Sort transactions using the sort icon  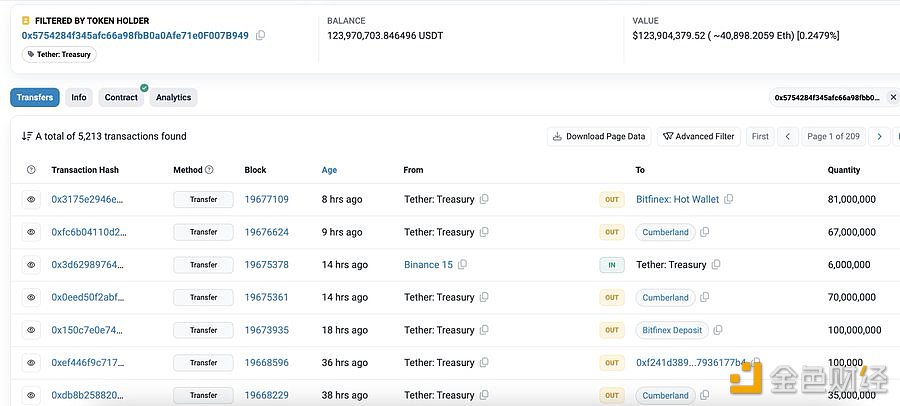[x=27, y=137]
